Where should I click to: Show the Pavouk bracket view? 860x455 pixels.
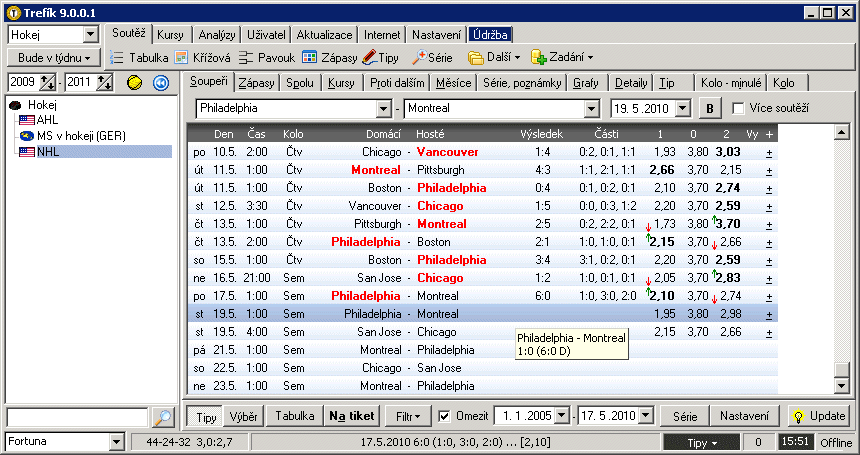click(267, 58)
